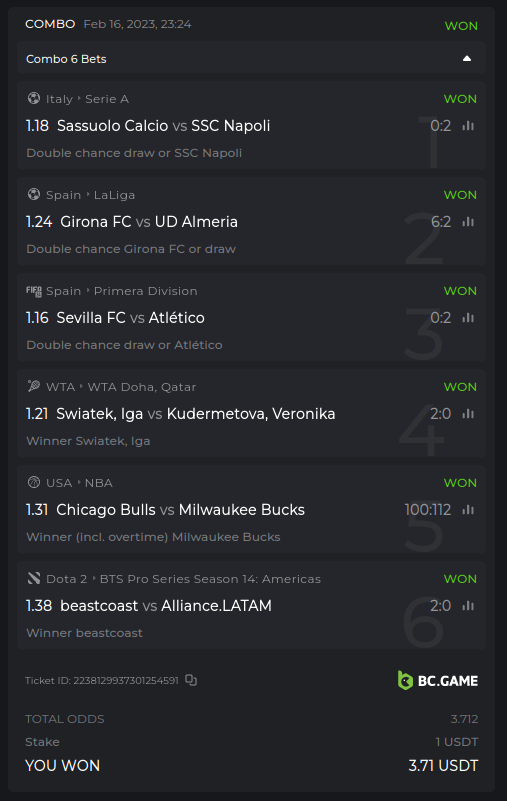Viewport: 507px width, 801px height.
Task: Click the tennis racket WTA icon
Action: (x=34, y=386)
